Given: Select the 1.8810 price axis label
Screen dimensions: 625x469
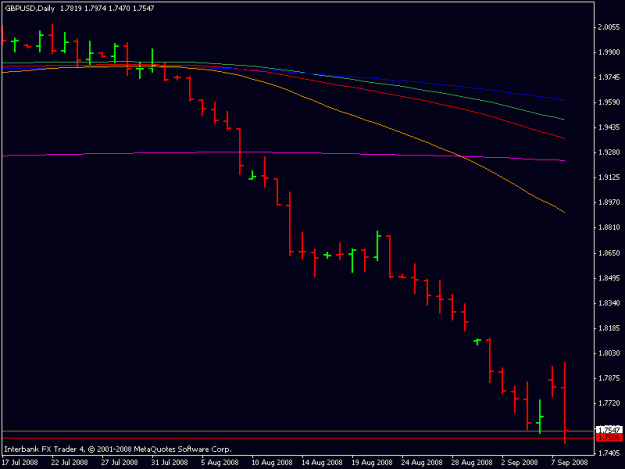Looking at the screenshot, I should (609, 228).
